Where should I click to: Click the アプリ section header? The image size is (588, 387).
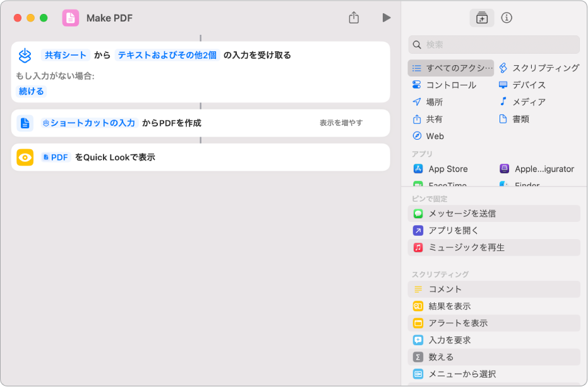[x=422, y=154]
